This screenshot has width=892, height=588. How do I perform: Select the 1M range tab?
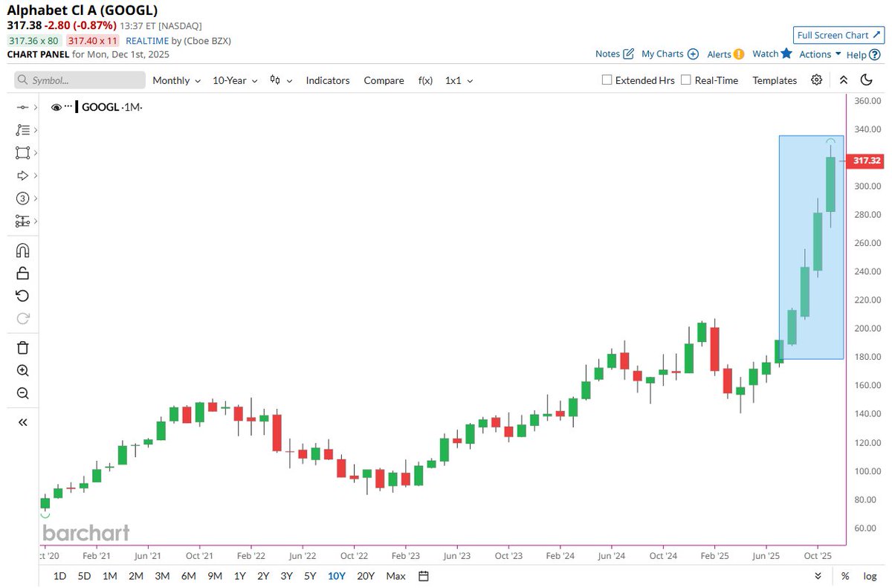click(x=109, y=576)
